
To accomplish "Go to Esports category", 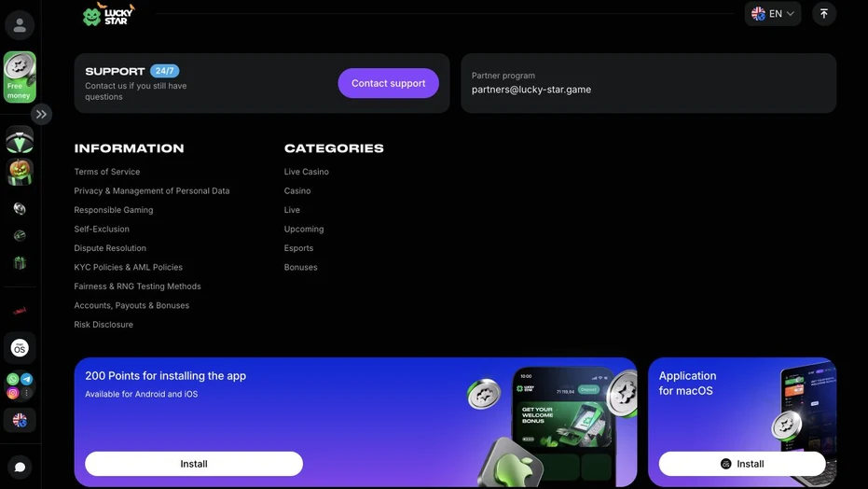I will click(299, 248).
